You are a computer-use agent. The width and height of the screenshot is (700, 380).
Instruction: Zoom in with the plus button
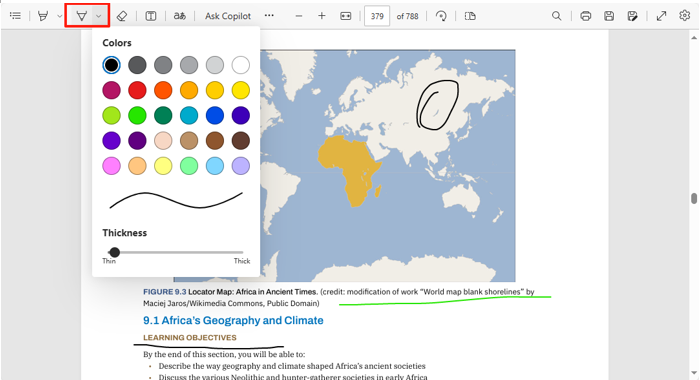click(x=321, y=16)
